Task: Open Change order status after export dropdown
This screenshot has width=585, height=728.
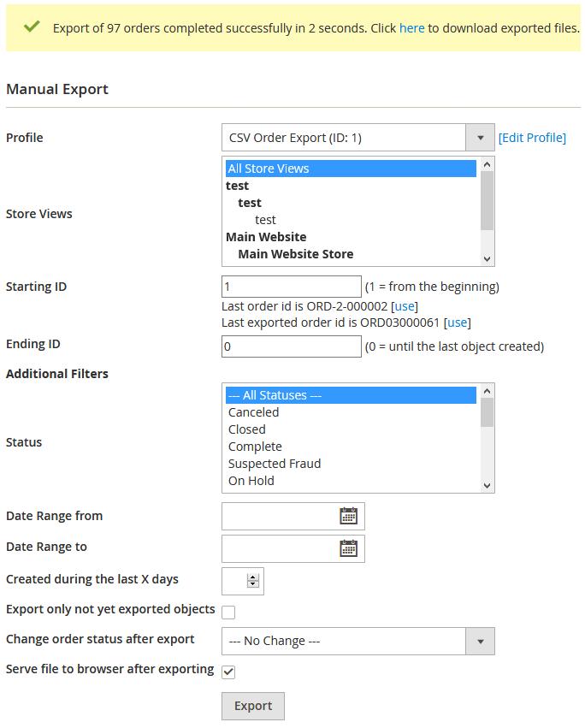Action: pos(358,642)
